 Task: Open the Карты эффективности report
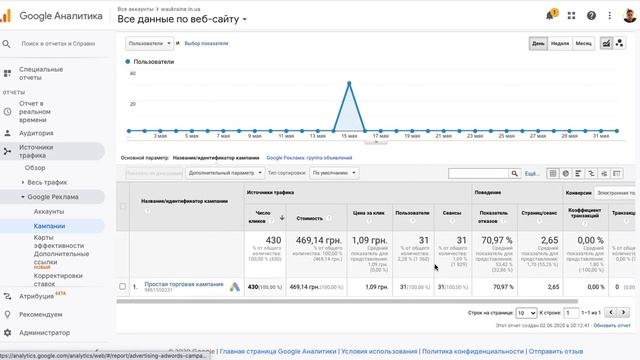point(58,242)
